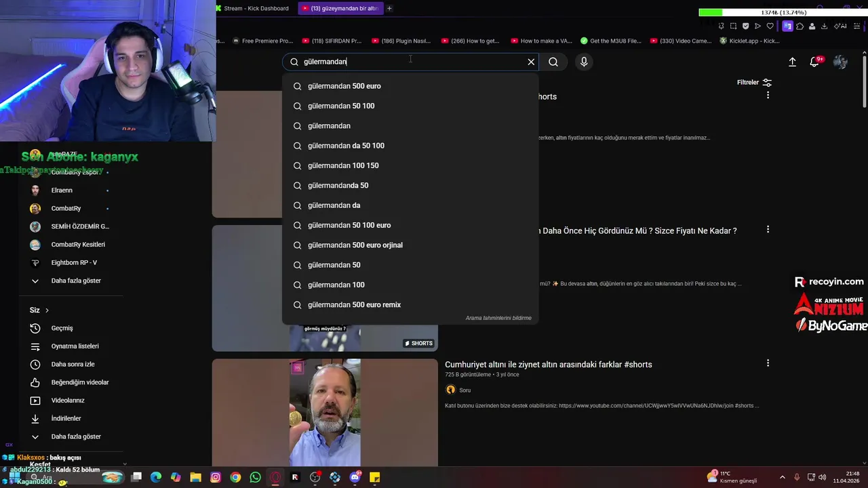This screenshot has height=488, width=868.
Task: Select suggestion 'gülermandan 100'
Action: tap(410, 285)
